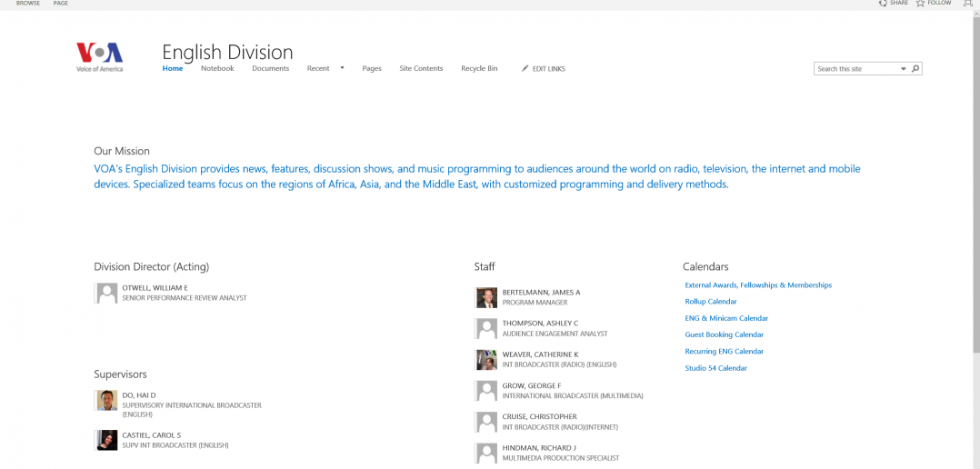Expand the Recent navigation dropdown arrow
The image size is (980, 469).
[x=342, y=68]
